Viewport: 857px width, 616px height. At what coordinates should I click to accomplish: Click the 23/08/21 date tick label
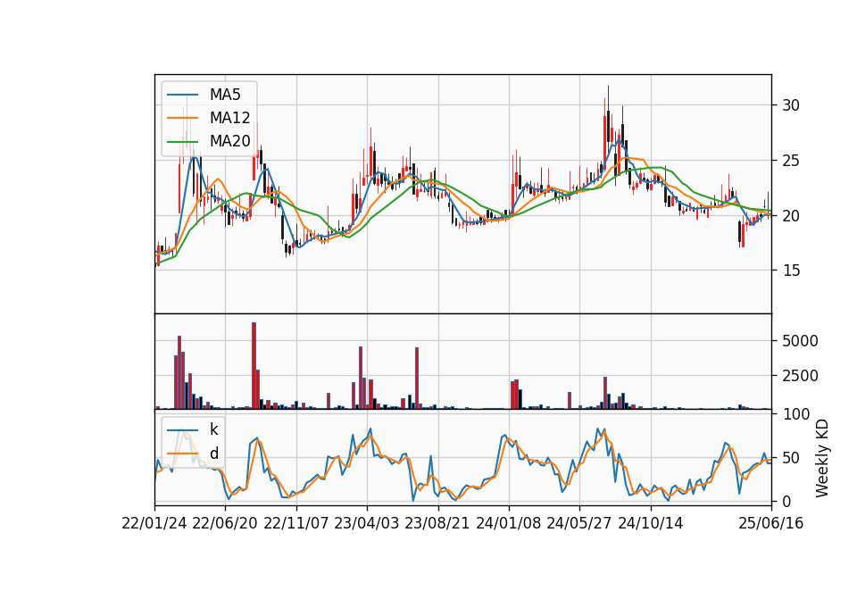coord(437,523)
